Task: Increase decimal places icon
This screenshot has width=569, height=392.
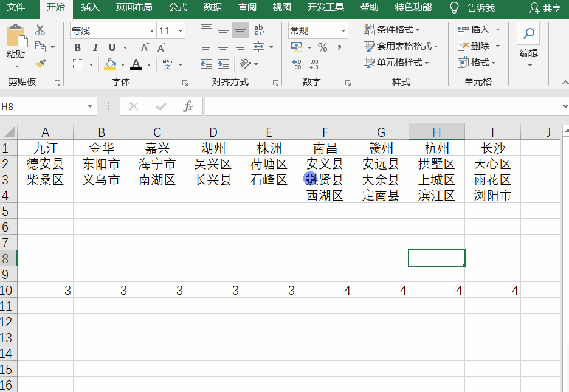Action: [x=297, y=64]
